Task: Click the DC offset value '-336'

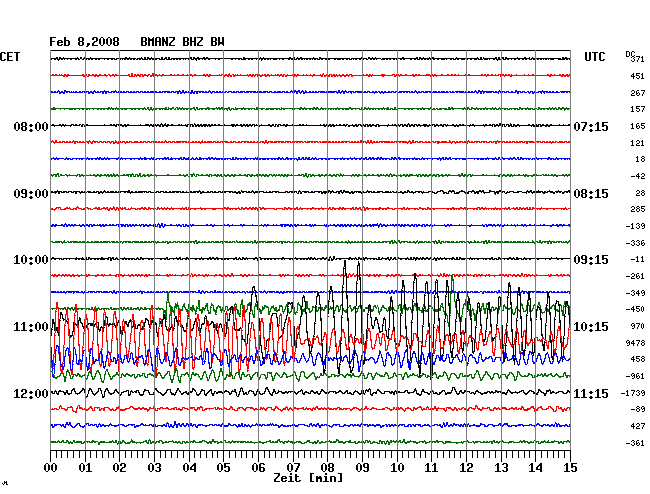Action: point(635,243)
